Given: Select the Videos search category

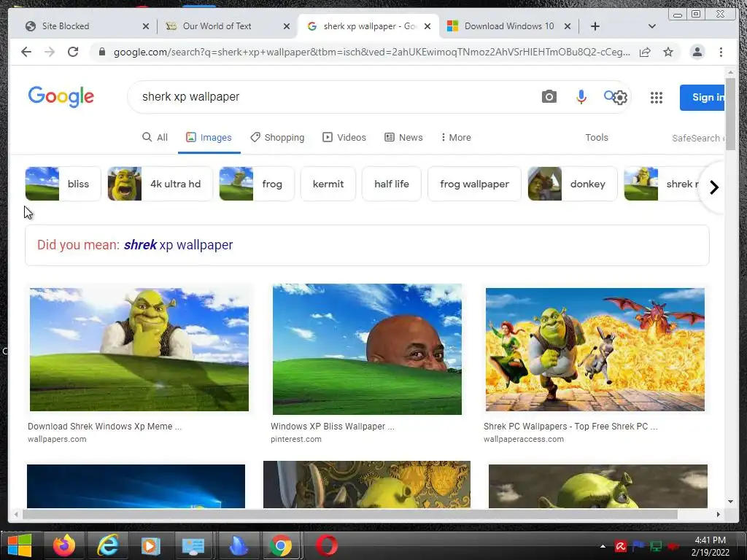Looking at the screenshot, I should point(344,138).
